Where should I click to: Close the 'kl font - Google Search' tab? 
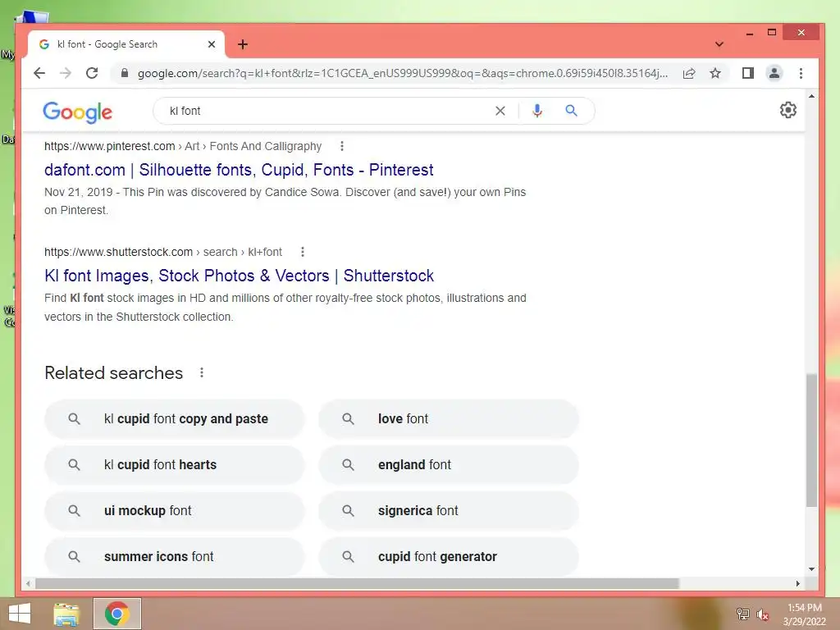tap(212, 44)
